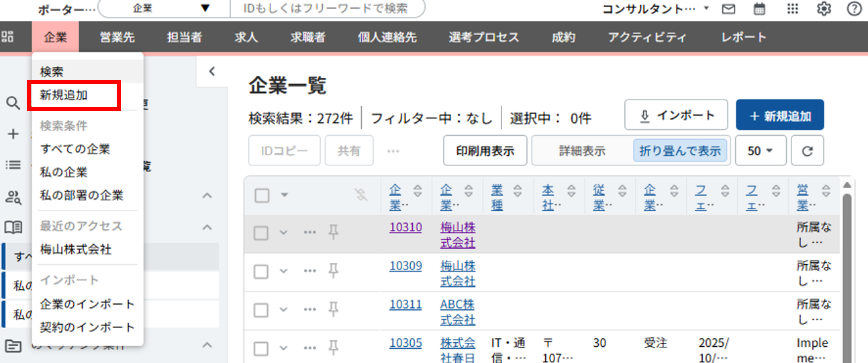The image size is (868, 363).
Task: Pin the company row 10310
Action: 333,233
